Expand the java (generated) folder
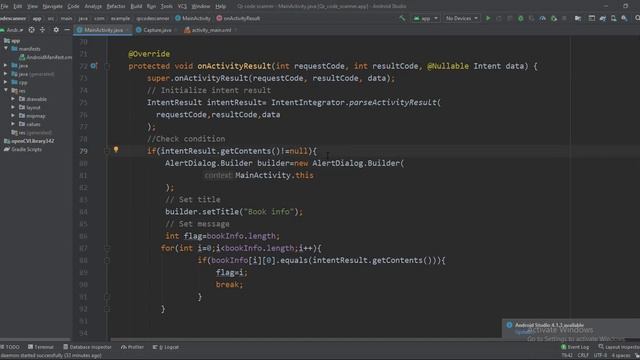The image size is (640, 360). pyautogui.click(x=6, y=74)
